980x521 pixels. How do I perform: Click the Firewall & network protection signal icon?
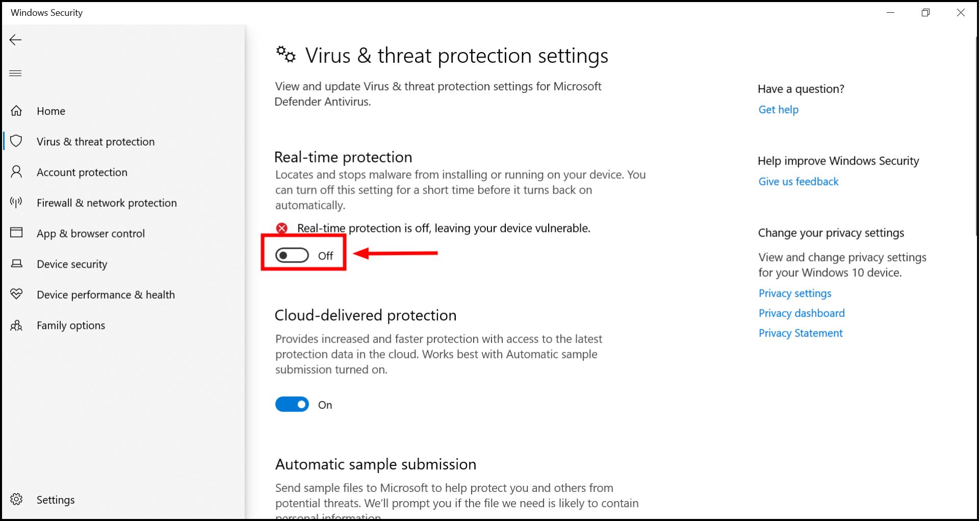16,202
